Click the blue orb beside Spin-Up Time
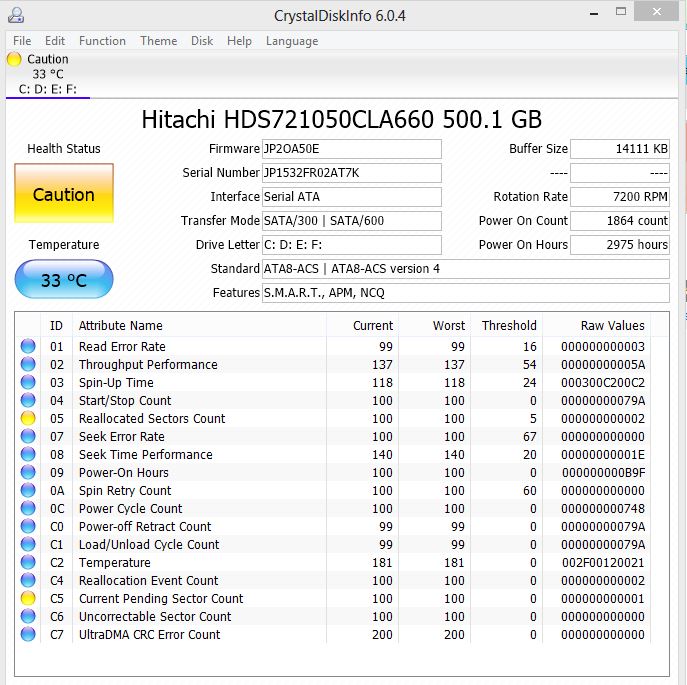 [27, 383]
